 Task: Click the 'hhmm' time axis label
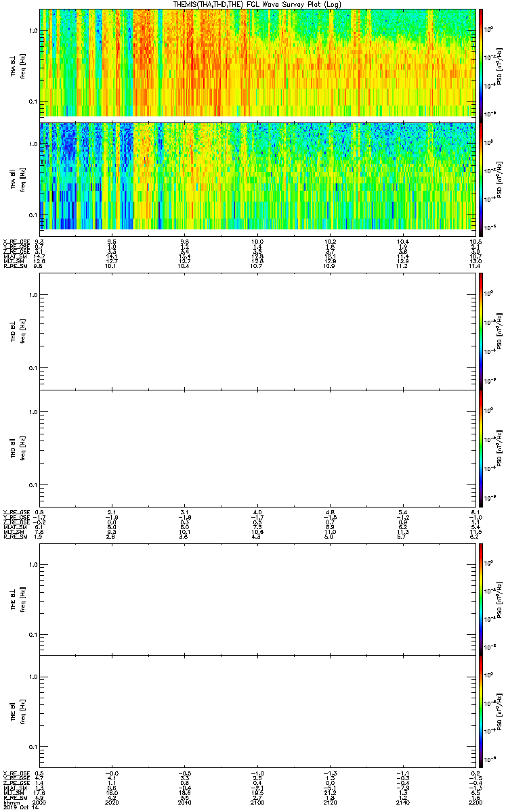pos(10,802)
